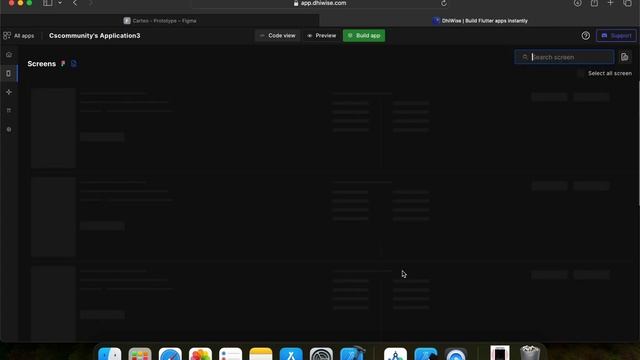640x360 pixels.
Task: Open System Settings in the Dock
Action: tap(321, 353)
